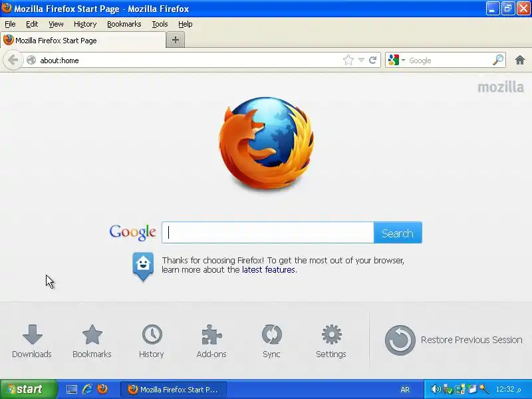Click the taskbar clock showing 12:32
Viewport: 532px width, 399px height.
pyautogui.click(x=509, y=389)
